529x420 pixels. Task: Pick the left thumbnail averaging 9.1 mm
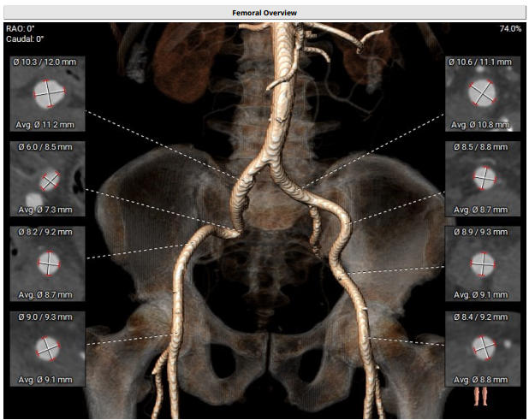(x=47, y=347)
